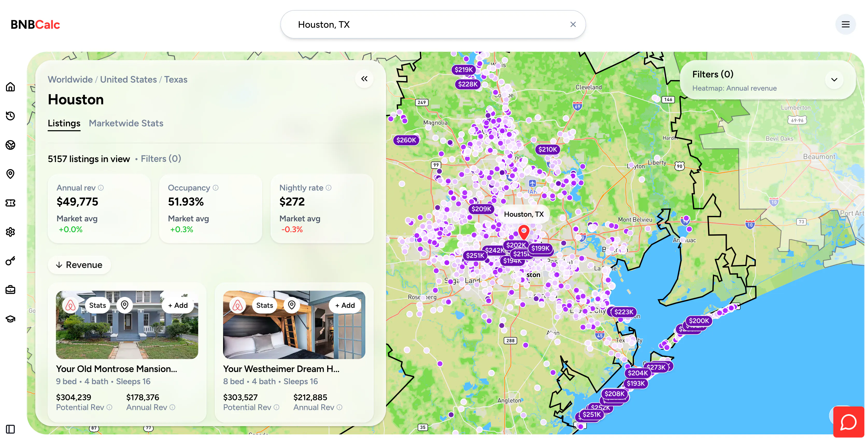Expand the Filters (0) dropdown on map
This screenshot has width=868, height=438.
pyautogui.click(x=834, y=80)
